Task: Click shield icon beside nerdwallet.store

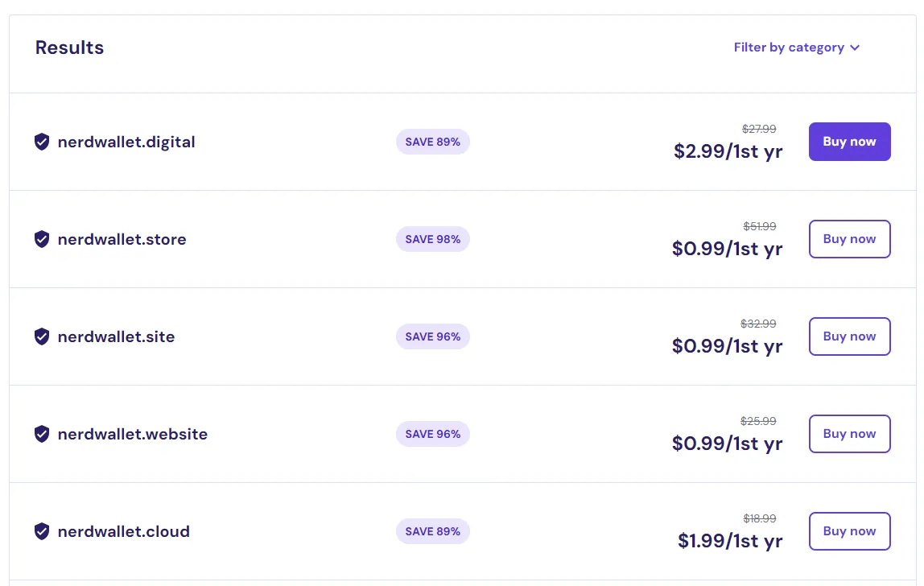Action: pyautogui.click(x=42, y=240)
